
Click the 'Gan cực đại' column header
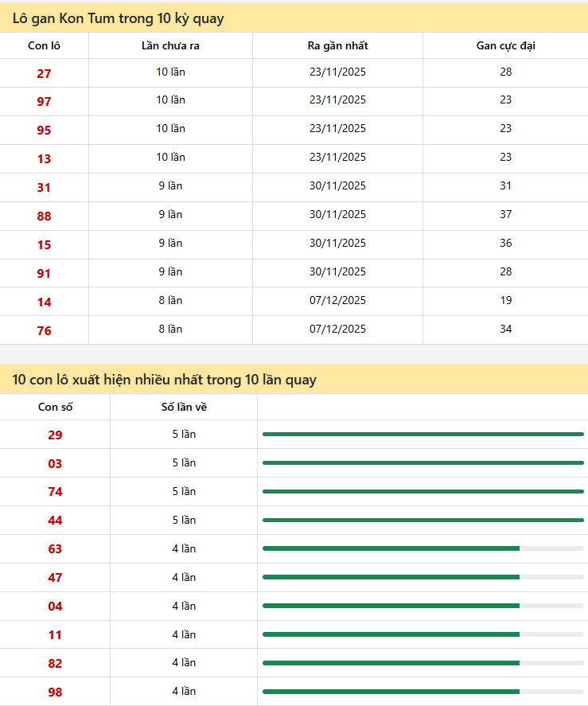(x=505, y=45)
